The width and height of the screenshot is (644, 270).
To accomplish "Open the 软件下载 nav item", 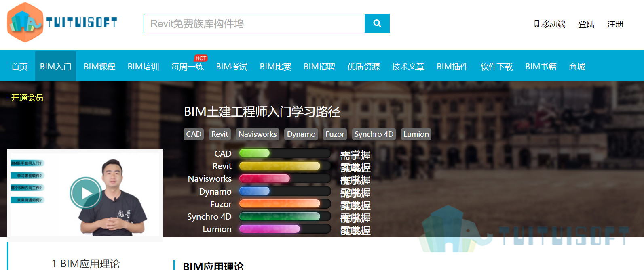I will point(496,66).
